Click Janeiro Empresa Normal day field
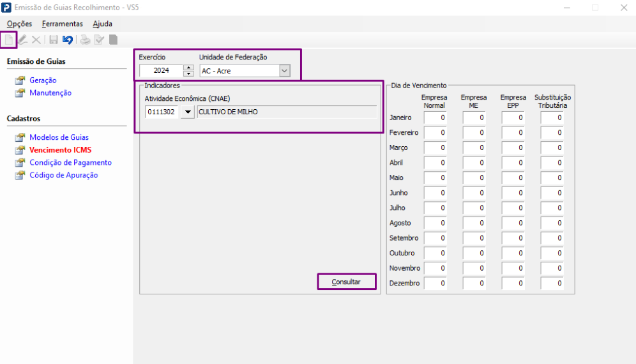 click(x=435, y=118)
